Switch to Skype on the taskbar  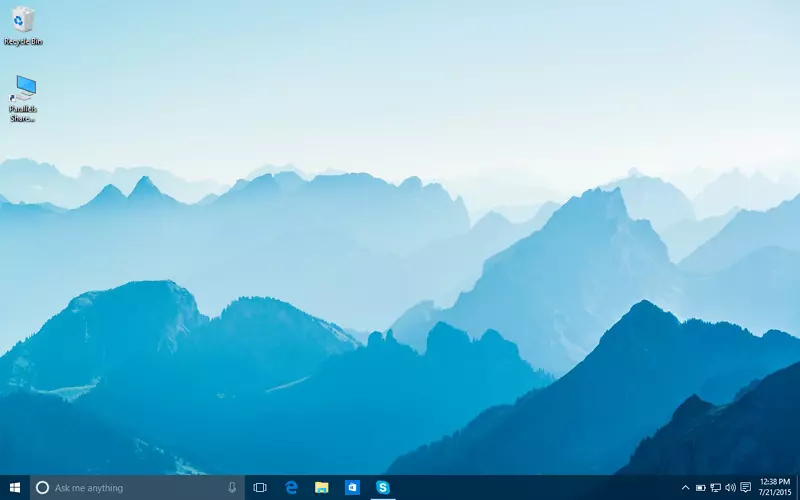(x=383, y=488)
